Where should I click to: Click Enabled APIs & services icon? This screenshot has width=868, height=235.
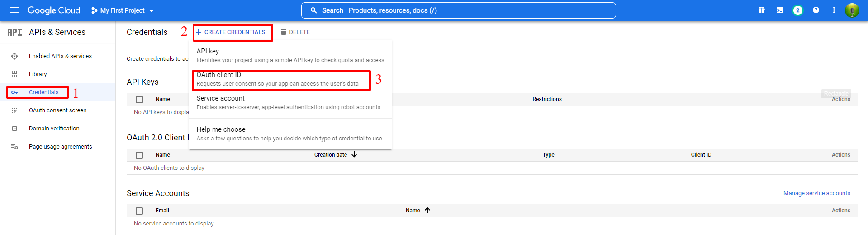click(14, 56)
